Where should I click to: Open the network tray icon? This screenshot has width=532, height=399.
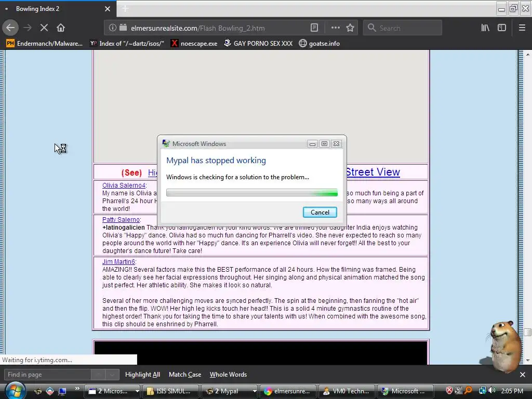coord(483,391)
